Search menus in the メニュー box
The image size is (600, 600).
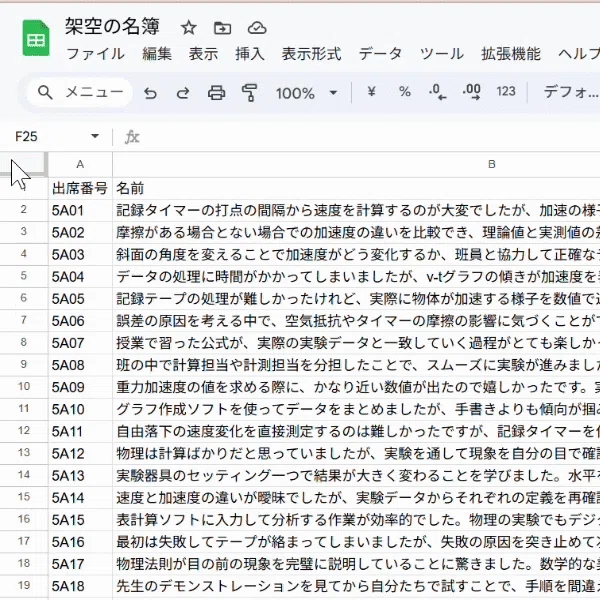pyautogui.click(x=80, y=92)
